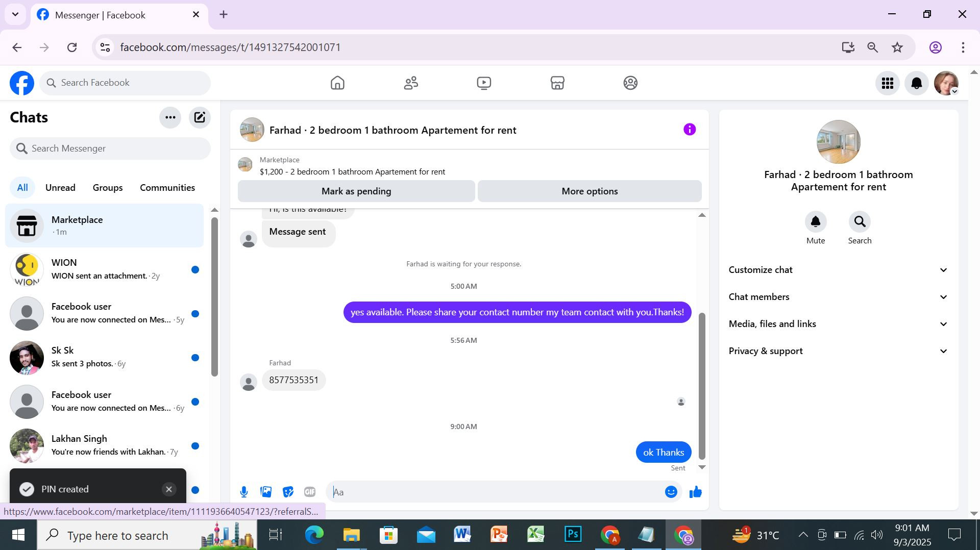Start a new message with compose icon
The height and width of the screenshot is (550, 980).
pyautogui.click(x=200, y=117)
